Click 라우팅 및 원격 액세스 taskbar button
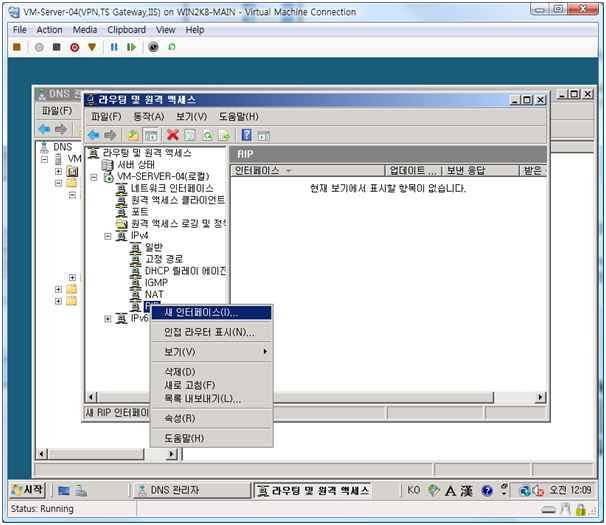 coord(312,491)
